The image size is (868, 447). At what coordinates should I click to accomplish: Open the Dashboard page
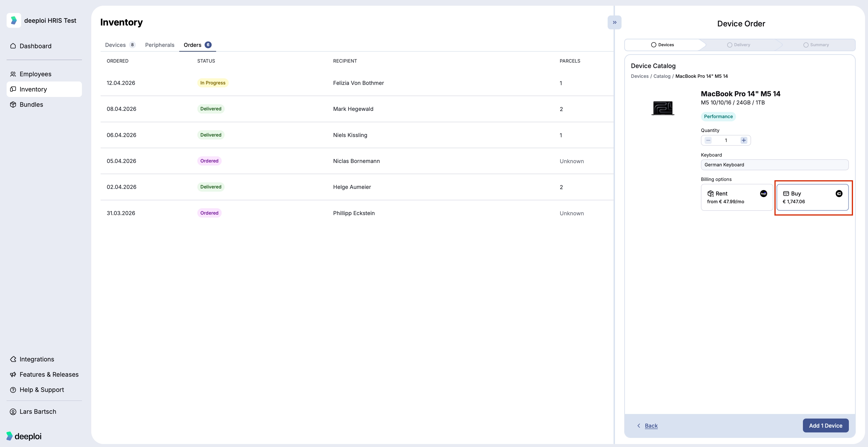pos(44,46)
